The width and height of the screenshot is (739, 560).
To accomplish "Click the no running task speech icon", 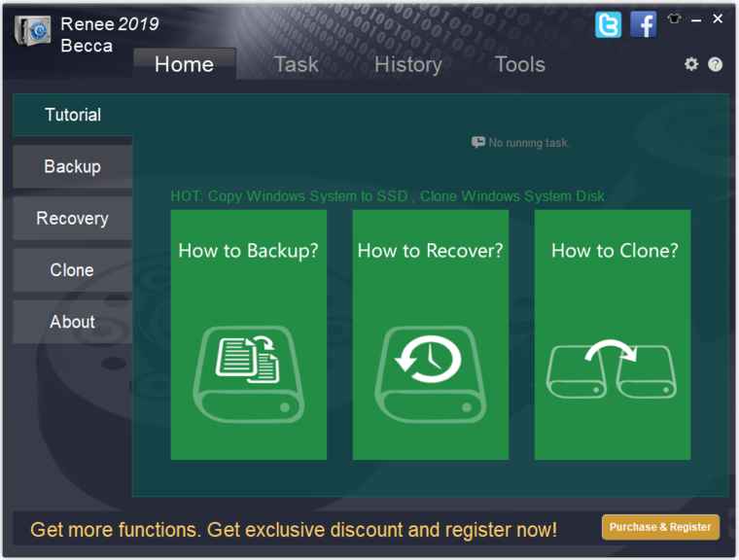I will (477, 142).
